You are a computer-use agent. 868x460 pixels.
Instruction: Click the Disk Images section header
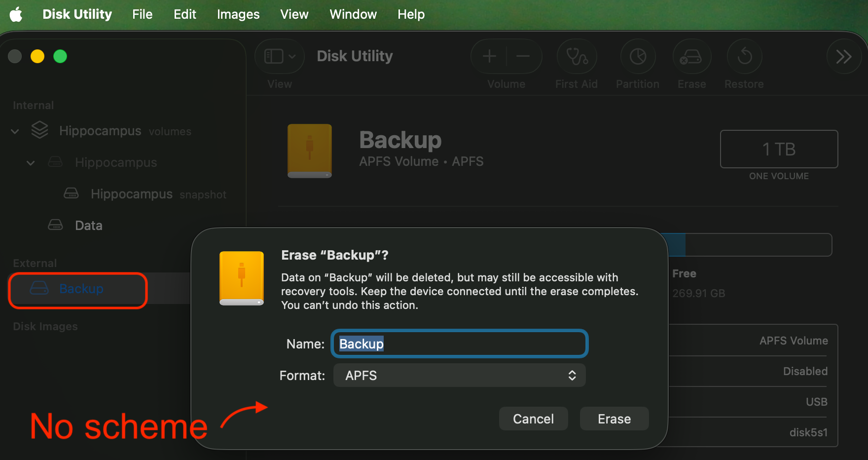pyautogui.click(x=45, y=326)
